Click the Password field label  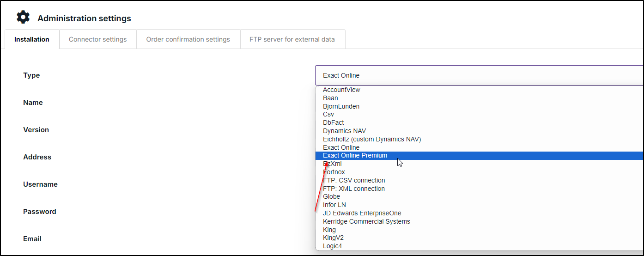click(x=39, y=212)
